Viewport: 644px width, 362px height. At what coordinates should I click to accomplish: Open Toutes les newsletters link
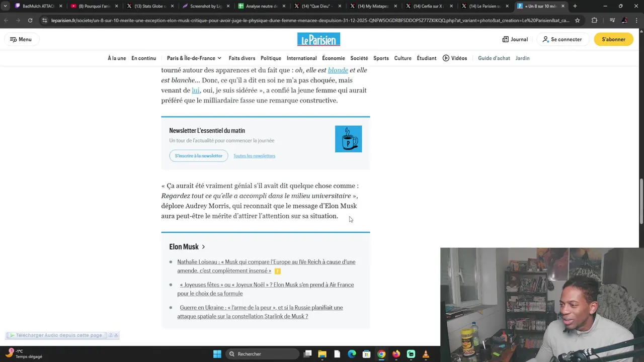[x=254, y=156]
